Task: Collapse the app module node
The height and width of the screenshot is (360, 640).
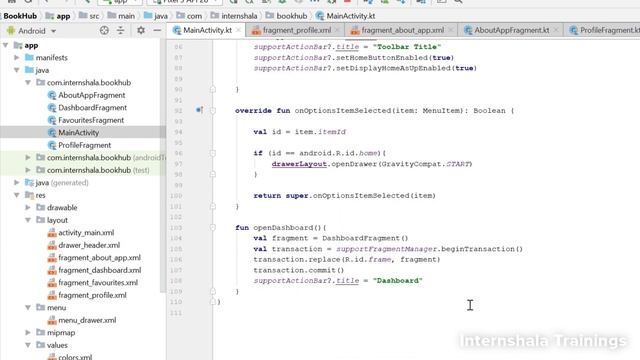Action: (x=6, y=45)
